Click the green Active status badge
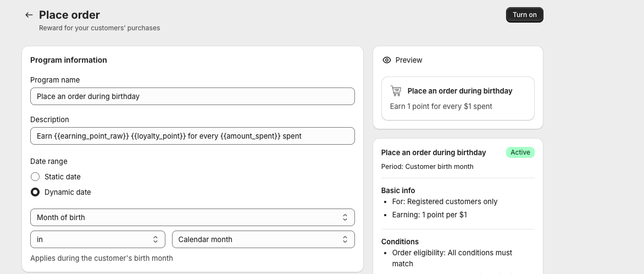 (x=520, y=152)
